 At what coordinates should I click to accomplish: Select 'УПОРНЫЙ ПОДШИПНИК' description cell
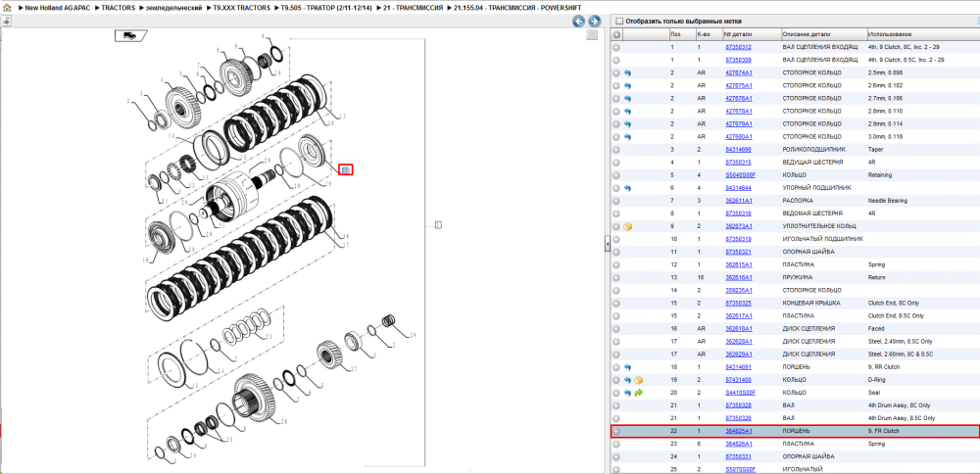click(815, 188)
